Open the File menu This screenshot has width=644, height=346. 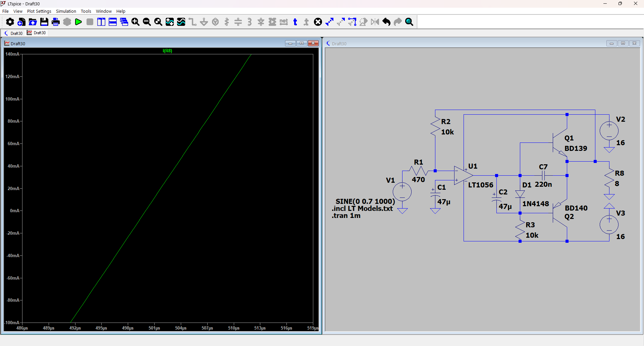pos(5,11)
